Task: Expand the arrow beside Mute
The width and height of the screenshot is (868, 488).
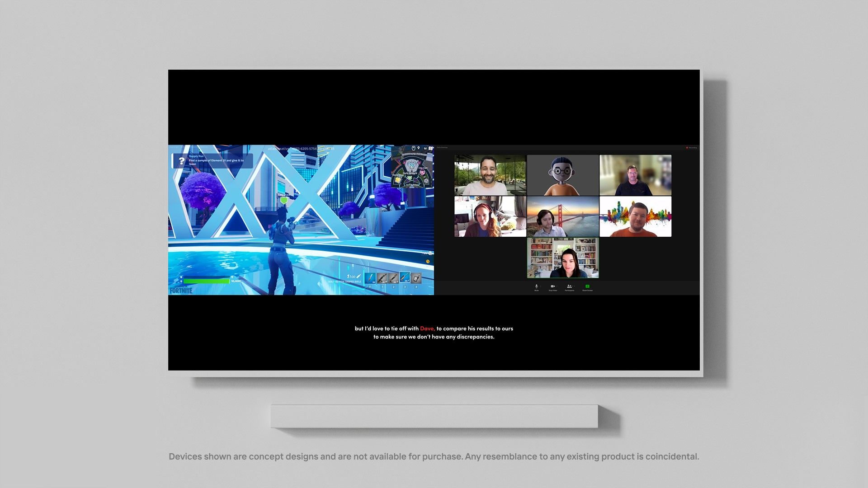Action: pos(541,286)
